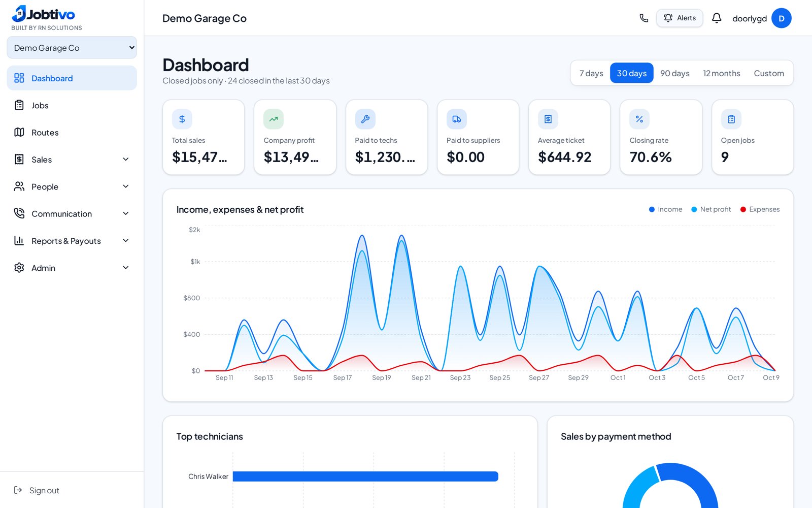Click the Open jobs clipboard icon

pos(731,119)
